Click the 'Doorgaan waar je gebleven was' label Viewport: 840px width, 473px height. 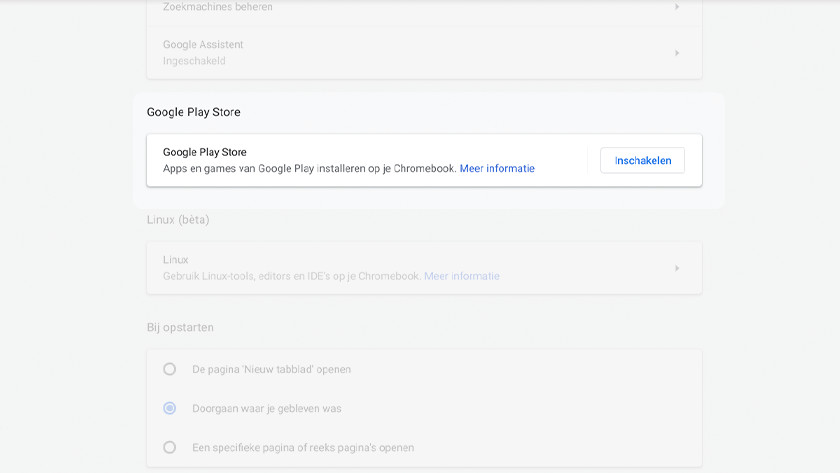pyautogui.click(x=267, y=408)
